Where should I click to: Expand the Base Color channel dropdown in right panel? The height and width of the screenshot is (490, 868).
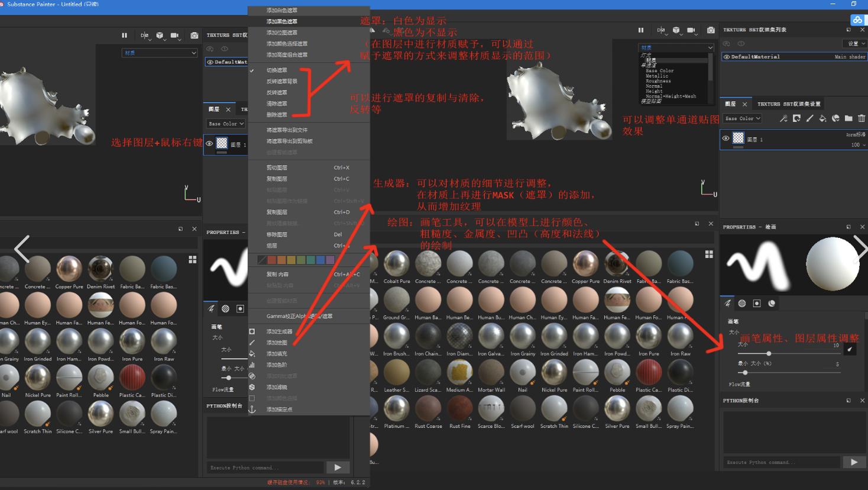pyautogui.click(x=743, y=118)
